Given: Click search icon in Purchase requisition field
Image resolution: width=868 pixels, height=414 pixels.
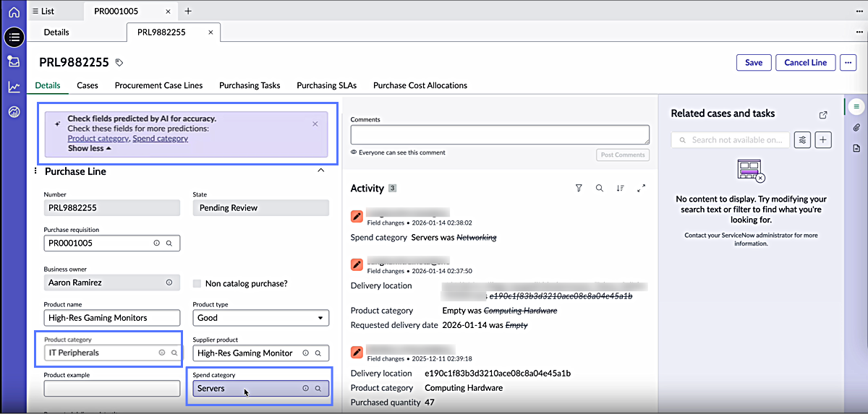Looking at the screenshot, I should click(x=169, y=243).
